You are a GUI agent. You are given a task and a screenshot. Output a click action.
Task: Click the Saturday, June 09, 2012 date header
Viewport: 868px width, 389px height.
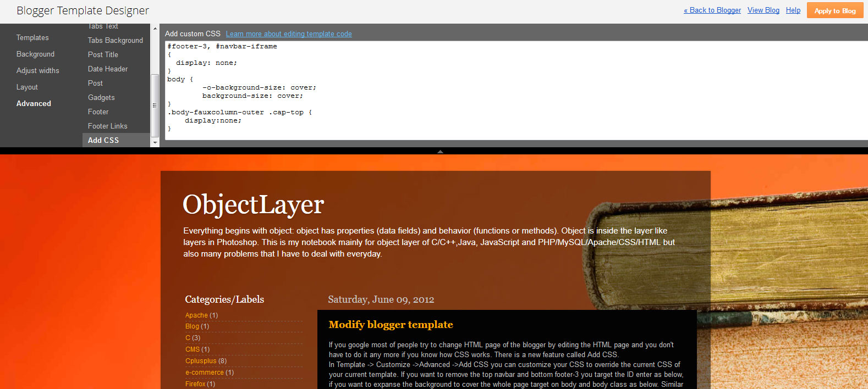coord(381,299)
